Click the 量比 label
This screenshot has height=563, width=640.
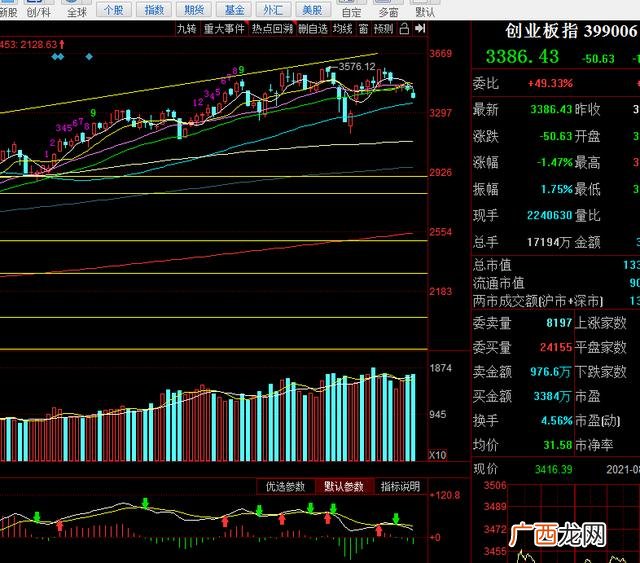[588, 215]
